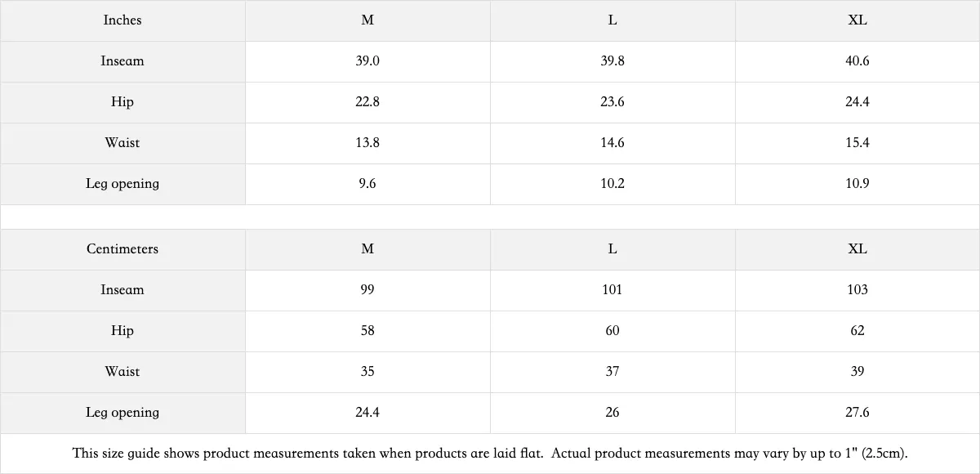Click centimeters Inseam value 101
This screenshot has width=980, height=474.
tap(612, 290)
